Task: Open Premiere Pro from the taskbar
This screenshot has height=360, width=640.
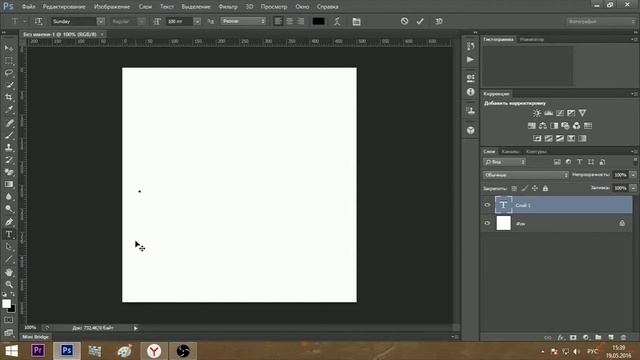Action: (38, 351)
